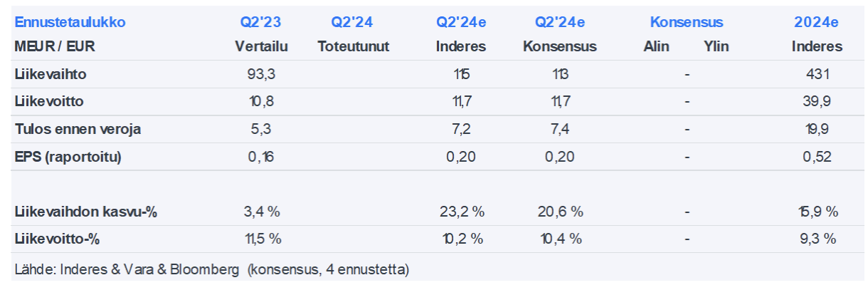Select the 431 full-year revenue estimate
Image resolution: width=868 pixels, height=285 pixels.
point(816,73)
